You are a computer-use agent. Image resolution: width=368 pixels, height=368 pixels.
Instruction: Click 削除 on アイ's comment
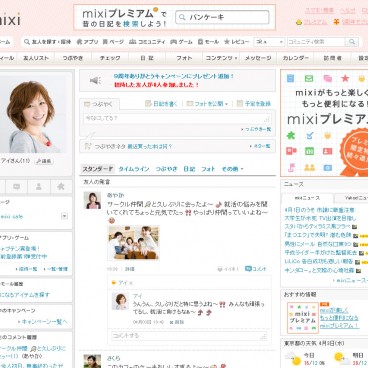[x=177, y=322]
